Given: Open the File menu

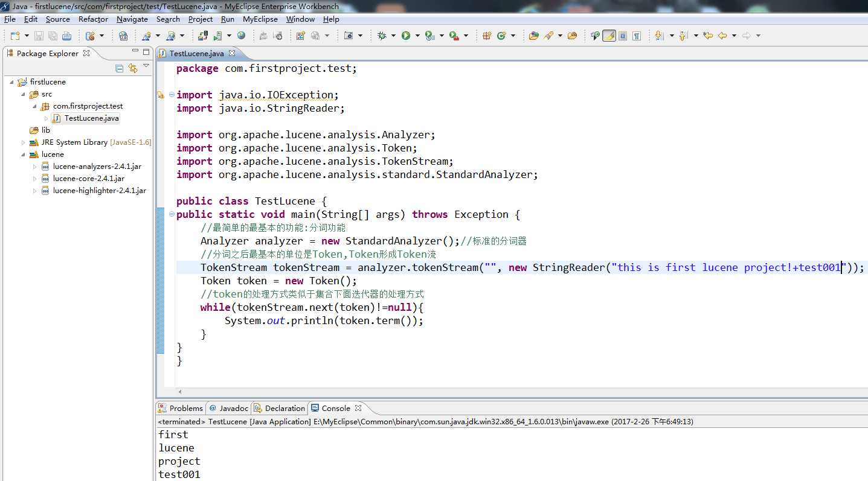Looking at the screenshot, I should (10, 19).
